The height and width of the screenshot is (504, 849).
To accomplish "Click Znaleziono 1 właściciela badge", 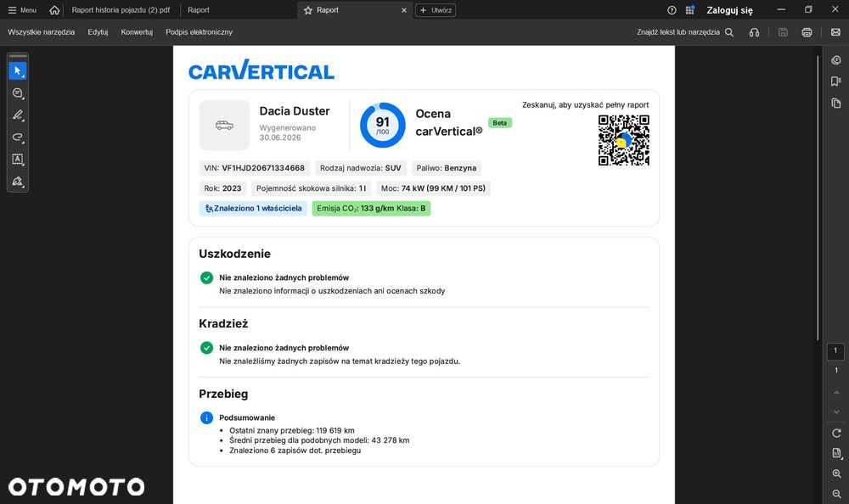I will click(x=253, y=209).
